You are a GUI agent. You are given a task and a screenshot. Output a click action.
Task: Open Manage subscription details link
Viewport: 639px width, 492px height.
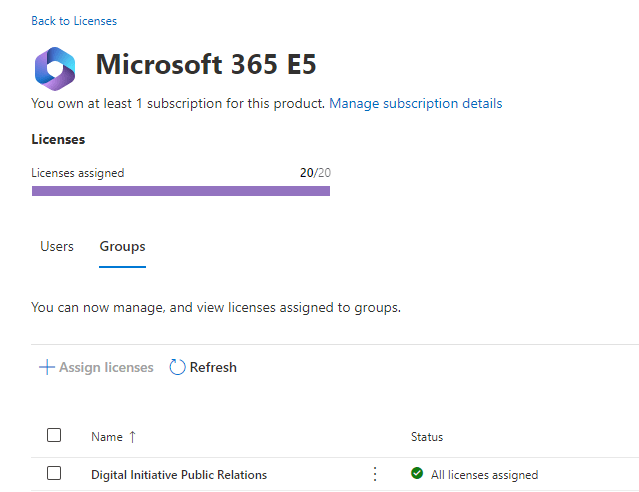tap(415, 104)
